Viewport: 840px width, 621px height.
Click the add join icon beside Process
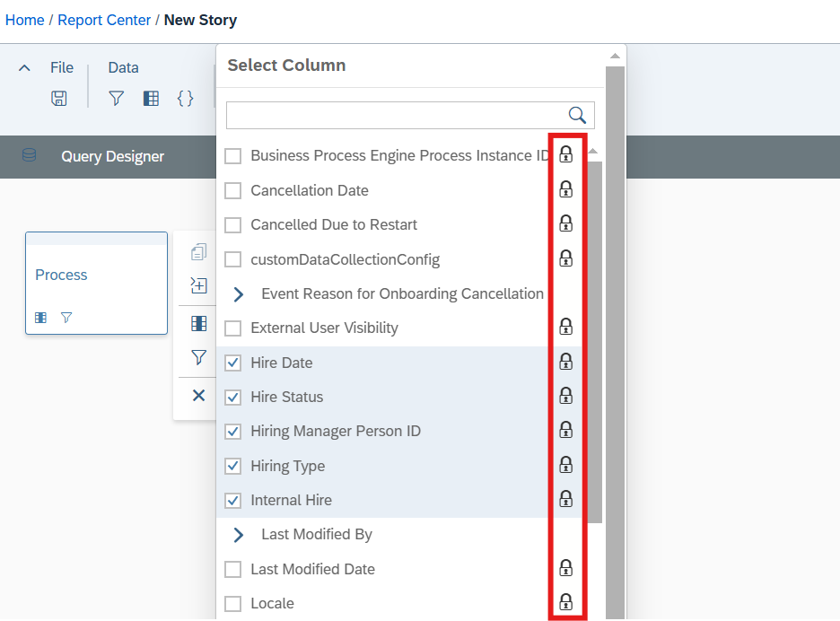coord(198,285)
